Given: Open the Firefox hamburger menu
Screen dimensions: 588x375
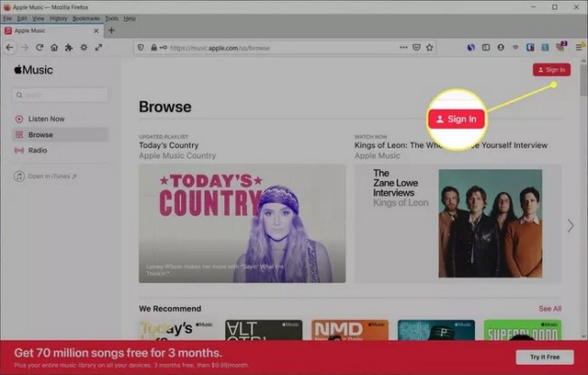Looking at the screenshot, I should [578, 47].
